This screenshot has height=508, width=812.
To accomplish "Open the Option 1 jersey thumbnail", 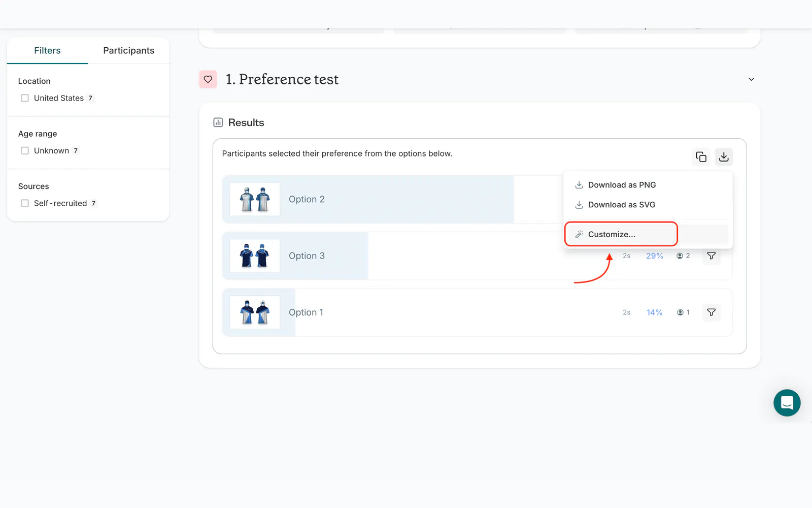I will click(255, 312).
